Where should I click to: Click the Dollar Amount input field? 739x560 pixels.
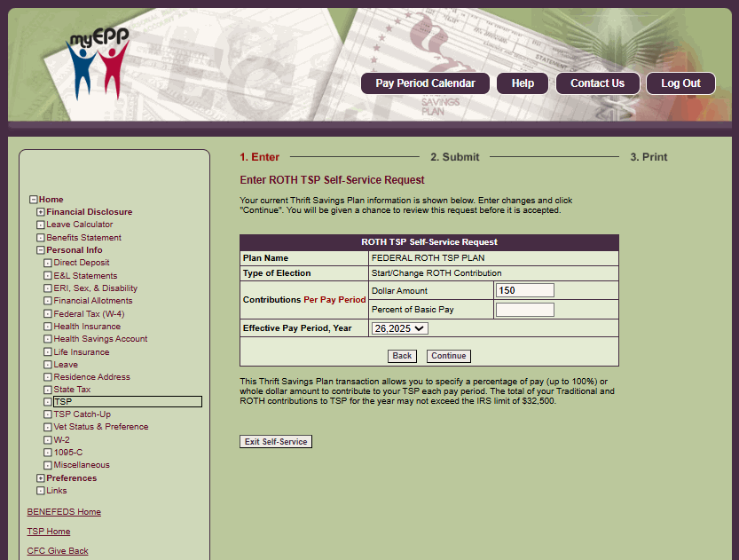coord(524,290)
